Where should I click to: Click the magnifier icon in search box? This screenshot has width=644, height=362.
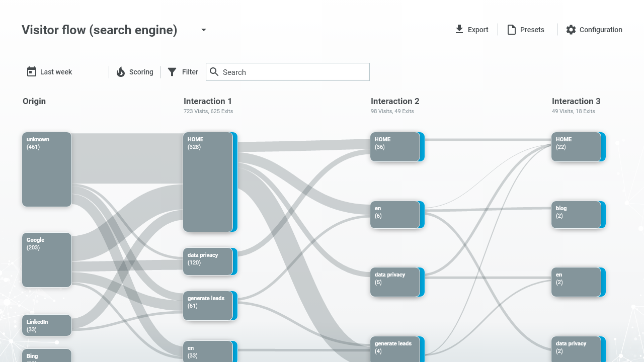click(214, 72)
